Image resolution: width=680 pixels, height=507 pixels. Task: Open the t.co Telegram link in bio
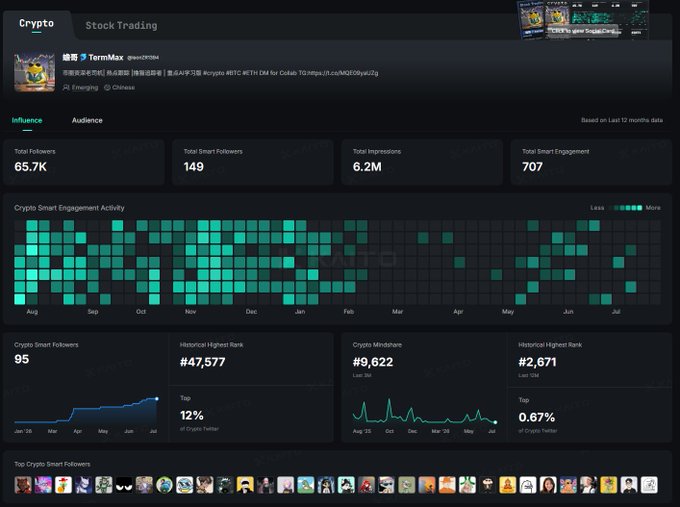[x=343, y=73]
